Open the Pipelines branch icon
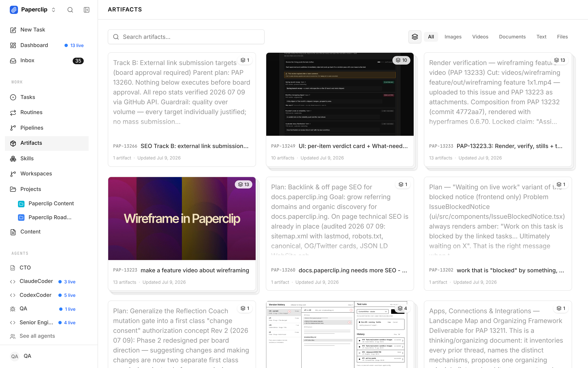Viewport: 588px width, 368px height. (13, 128)
